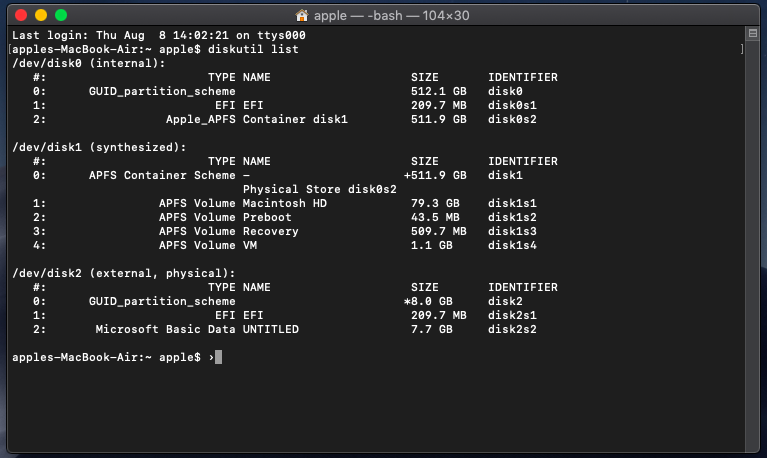Maximize the terminal with the green button

tap(61, 15)
